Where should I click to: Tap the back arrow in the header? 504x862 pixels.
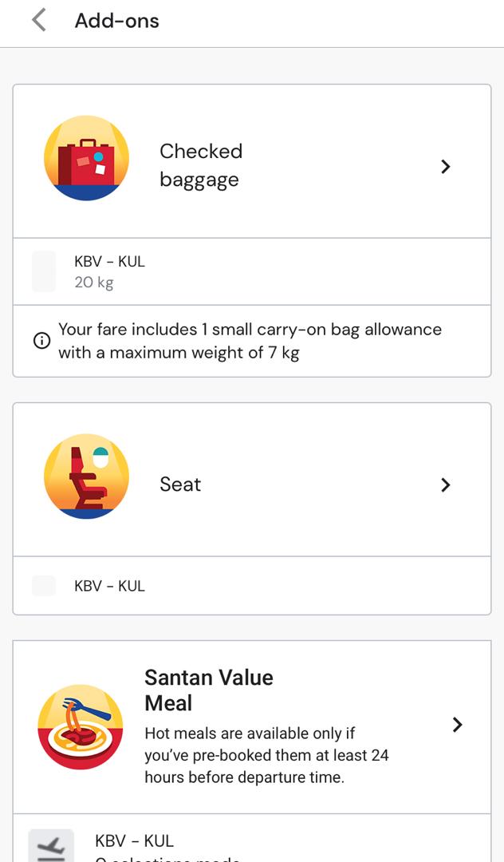[38, 21]
